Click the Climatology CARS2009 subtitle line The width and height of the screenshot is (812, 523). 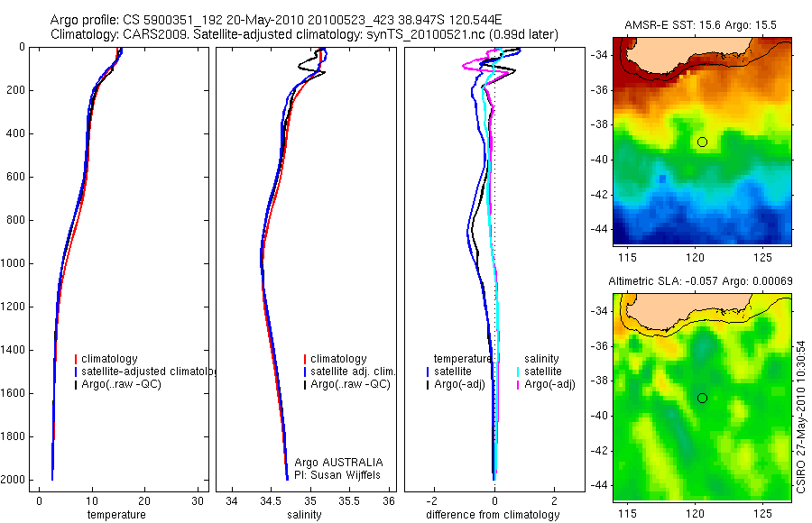point(305,34)
